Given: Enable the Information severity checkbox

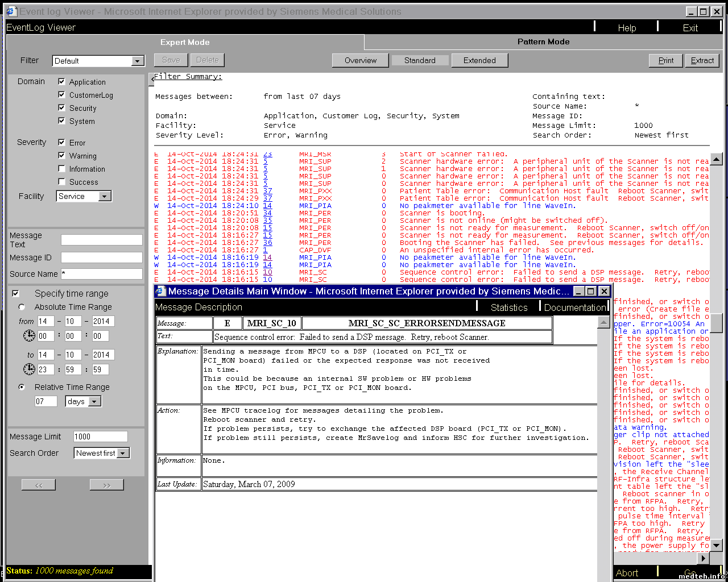Looking at the screenshot, I should 61,169.
